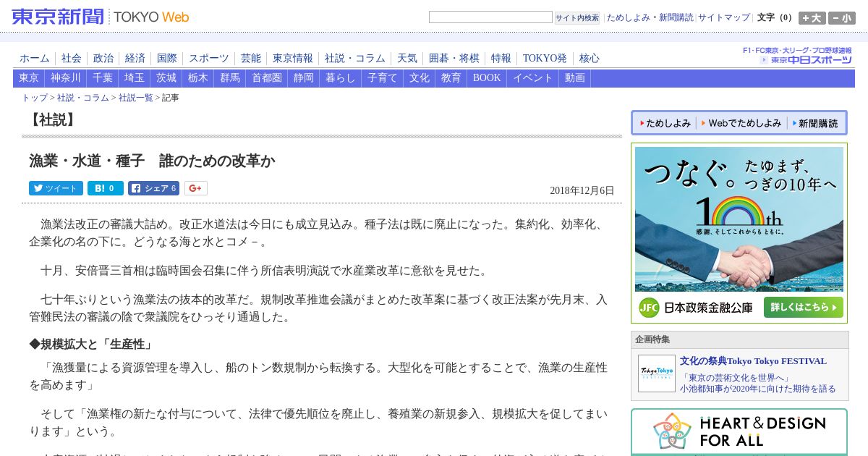Viewport: 868px width, 456px height.
Task: Open the 天気 section
Action: (407, 59)
